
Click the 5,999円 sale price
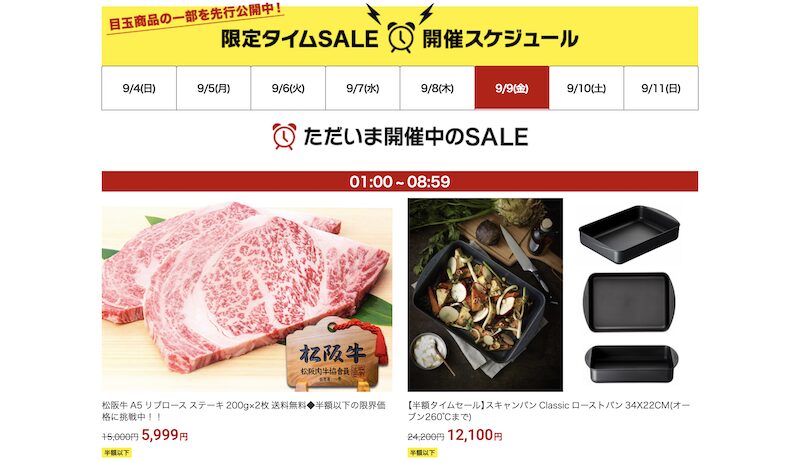[x=164, y=435]
